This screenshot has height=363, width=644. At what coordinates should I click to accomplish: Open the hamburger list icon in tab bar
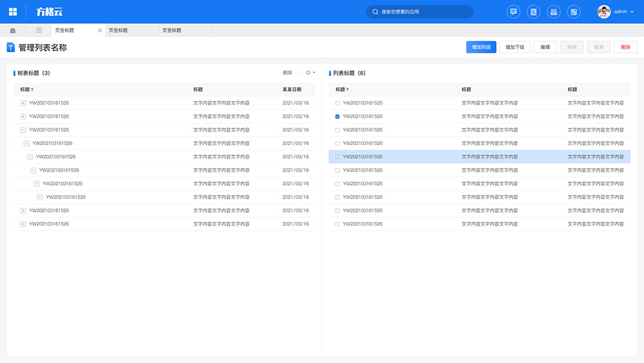[39, 30]
